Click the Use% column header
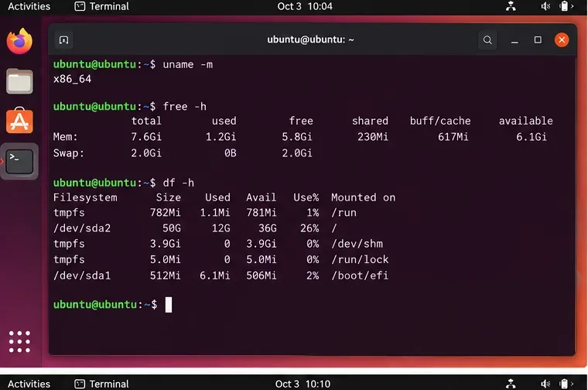The height and width of the screenshot is (390, 588). (x=306, y=197)
